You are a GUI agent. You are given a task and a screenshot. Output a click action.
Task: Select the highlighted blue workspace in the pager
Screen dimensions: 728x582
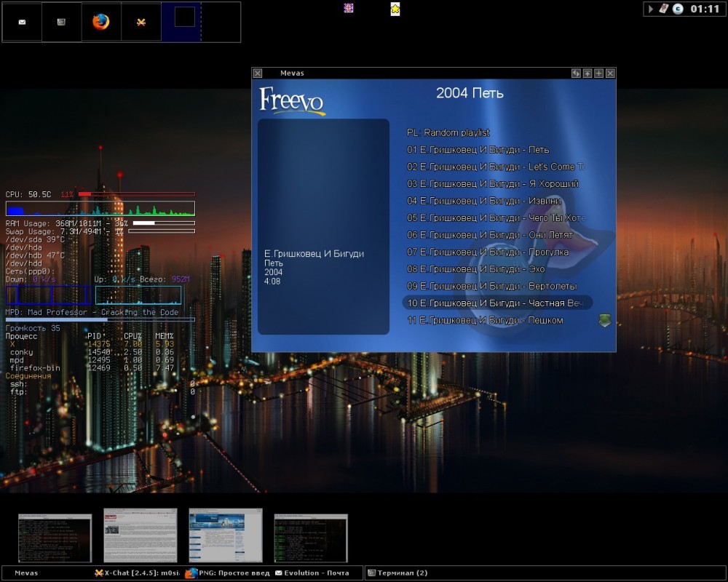pos(181,22)
